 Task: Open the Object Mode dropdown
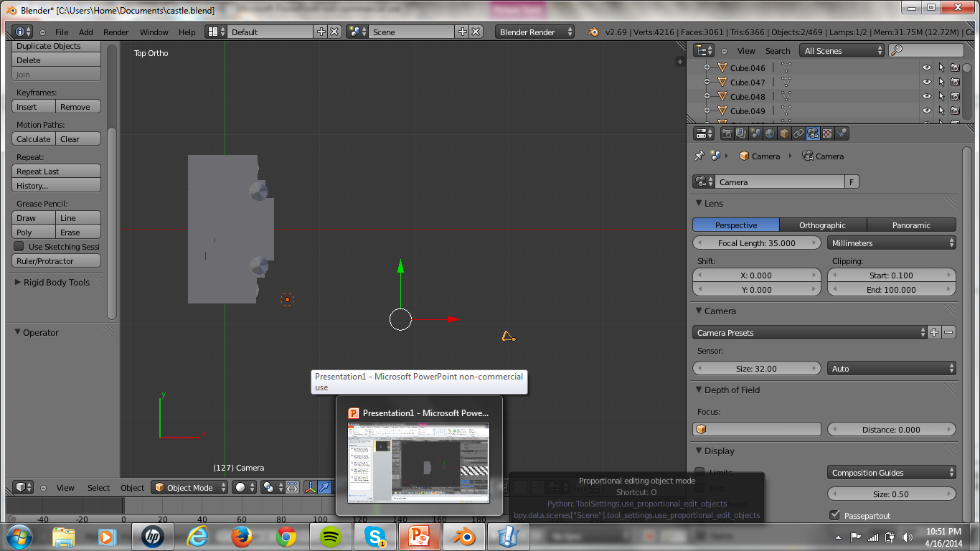click(x=189, y=487)
